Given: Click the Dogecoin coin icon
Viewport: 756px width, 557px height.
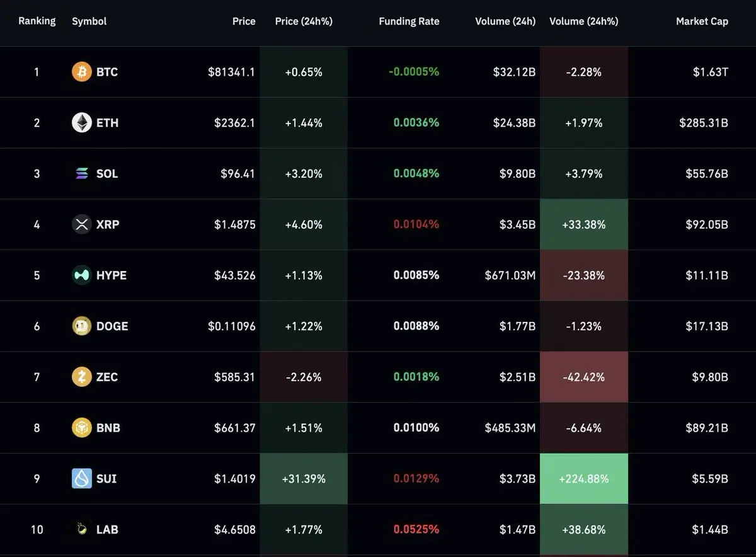Looking at the screenshot, I should tap(82, 326).
